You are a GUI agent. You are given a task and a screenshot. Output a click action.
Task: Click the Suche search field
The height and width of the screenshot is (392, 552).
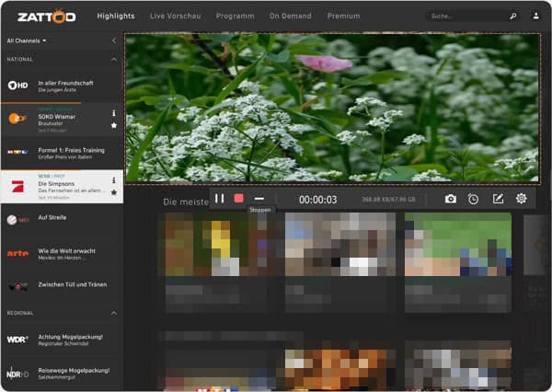pos(465,17)
